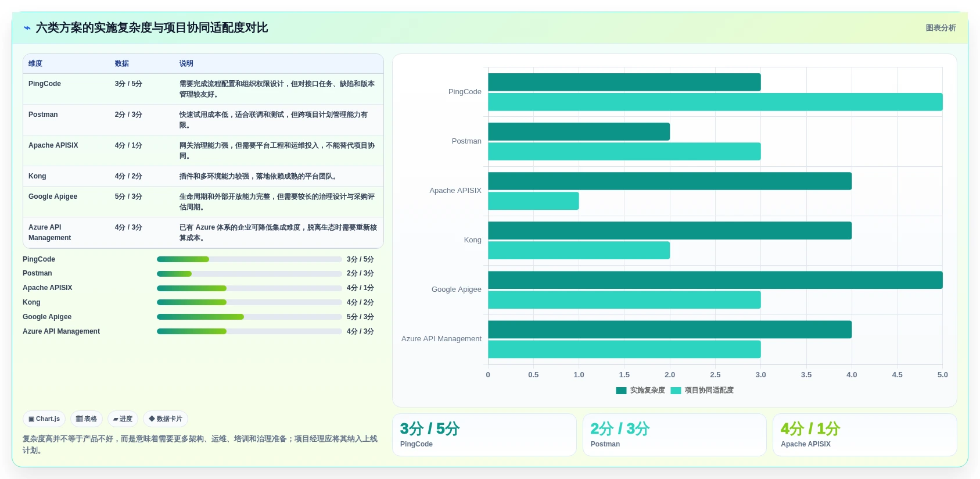
Task: Toggle 项目协同适配度 legend swatch
Action: [676, 391]
